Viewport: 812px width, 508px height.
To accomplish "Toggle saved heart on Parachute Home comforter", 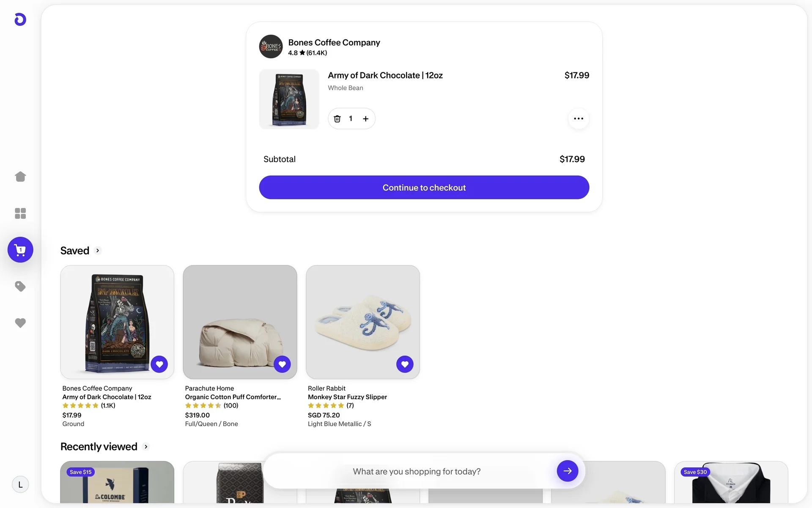I will coord(282,364).
